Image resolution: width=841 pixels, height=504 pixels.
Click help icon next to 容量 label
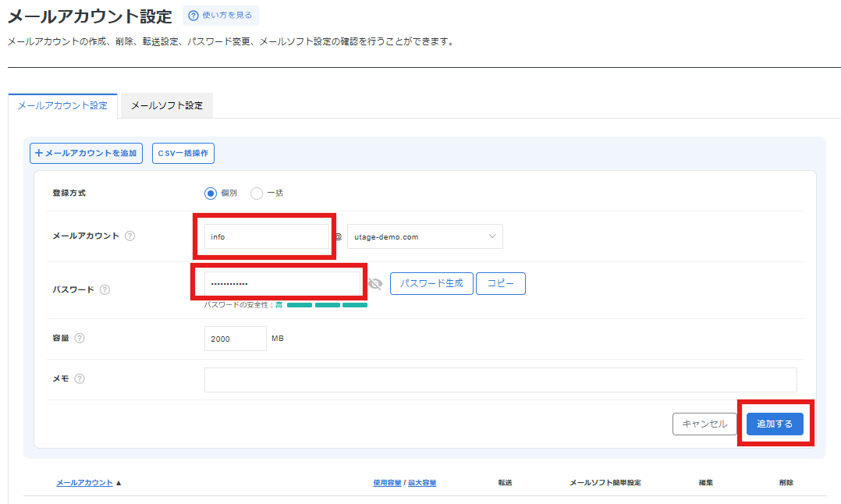[x=80, y=339]
